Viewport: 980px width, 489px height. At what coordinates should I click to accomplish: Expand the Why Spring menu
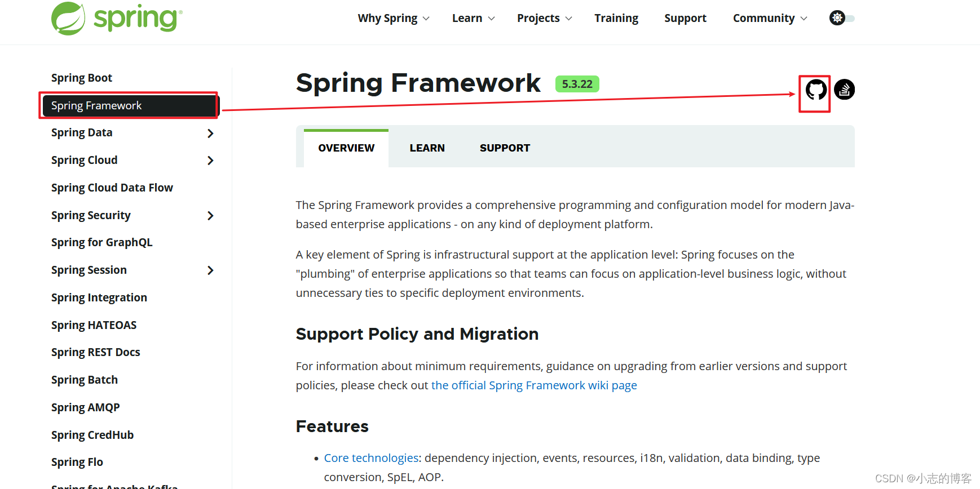(394, 18)
